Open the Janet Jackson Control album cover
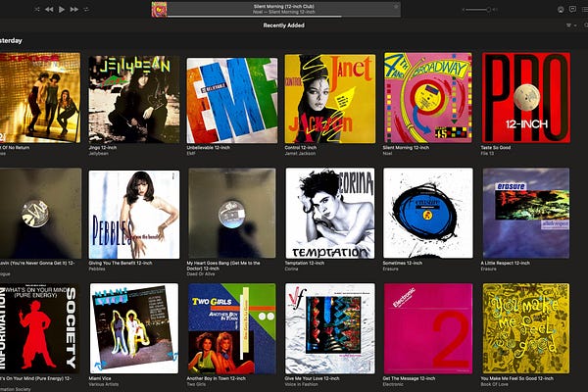588x392 pixels. coord(330,99)
